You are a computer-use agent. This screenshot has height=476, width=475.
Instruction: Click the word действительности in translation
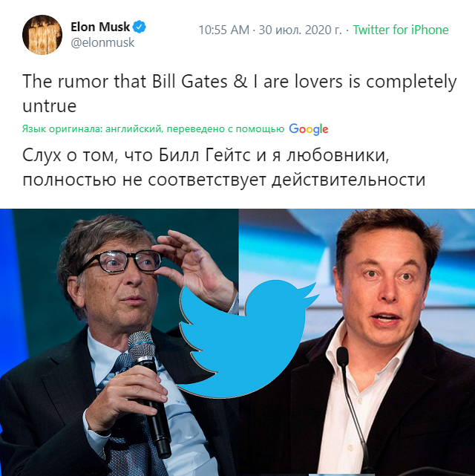tap(349, 180)
